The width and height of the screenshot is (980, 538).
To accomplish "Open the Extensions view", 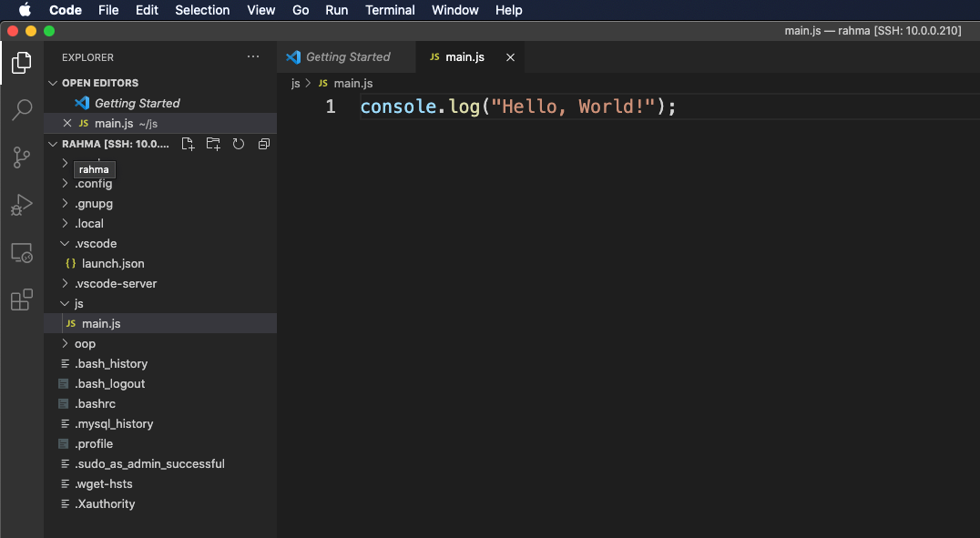I will pos(22,299).
